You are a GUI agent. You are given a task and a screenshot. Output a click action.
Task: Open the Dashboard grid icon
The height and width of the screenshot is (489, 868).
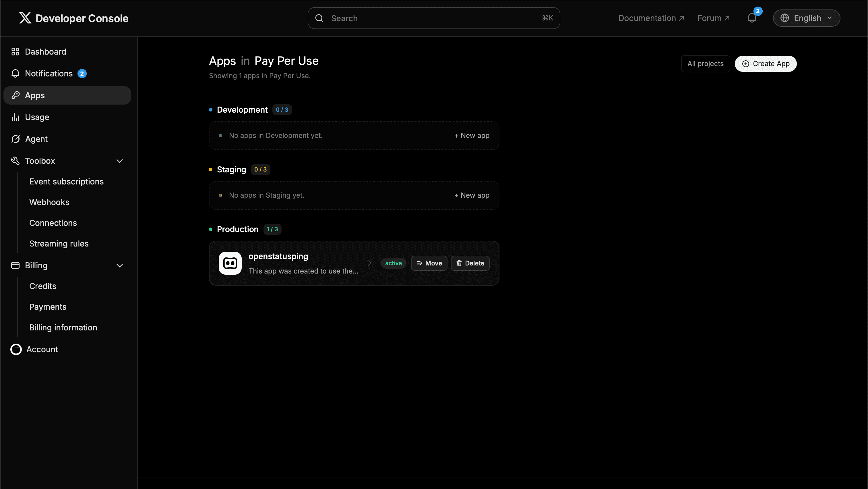point(15,52)
